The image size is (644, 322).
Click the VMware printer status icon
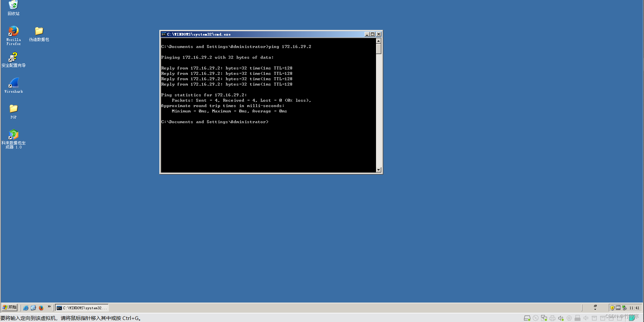pos(552,318)
